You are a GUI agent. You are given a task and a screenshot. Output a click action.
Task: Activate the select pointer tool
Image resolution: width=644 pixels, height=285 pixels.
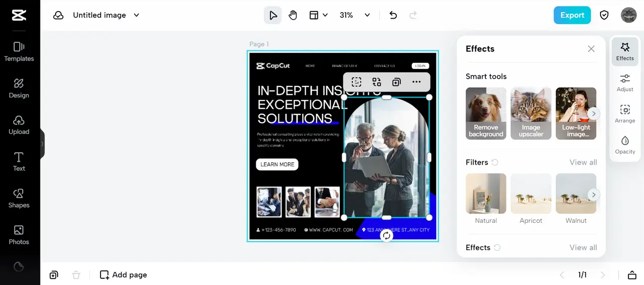[x=273, y=15]
